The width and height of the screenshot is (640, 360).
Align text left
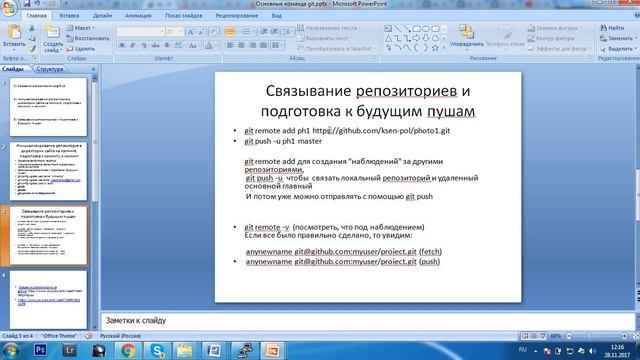(x=230, y=45)
